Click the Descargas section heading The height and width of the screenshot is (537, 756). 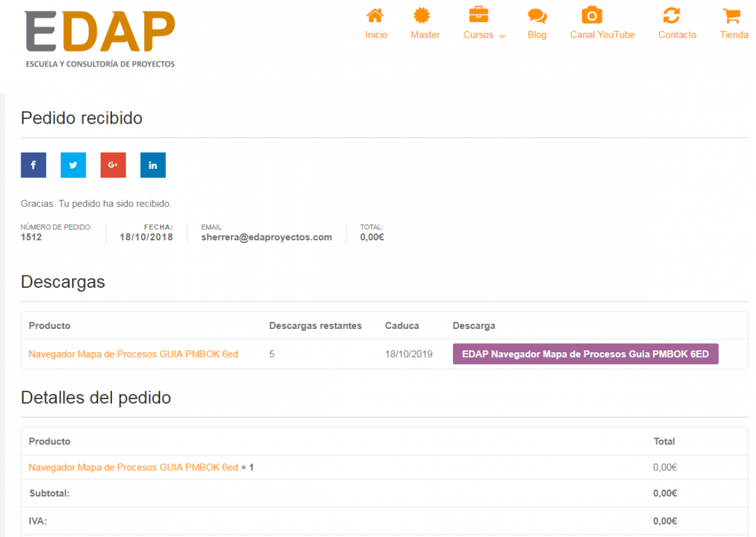tap(63, 282)
